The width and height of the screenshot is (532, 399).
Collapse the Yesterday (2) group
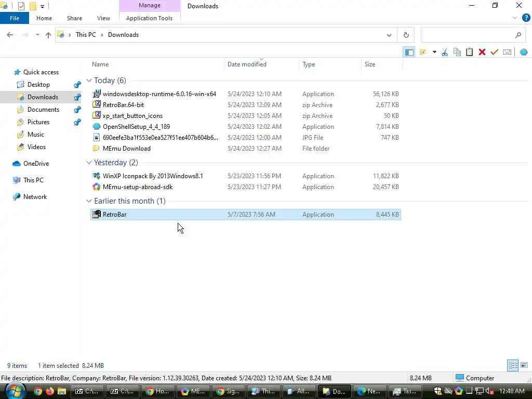tap(89, 163)
